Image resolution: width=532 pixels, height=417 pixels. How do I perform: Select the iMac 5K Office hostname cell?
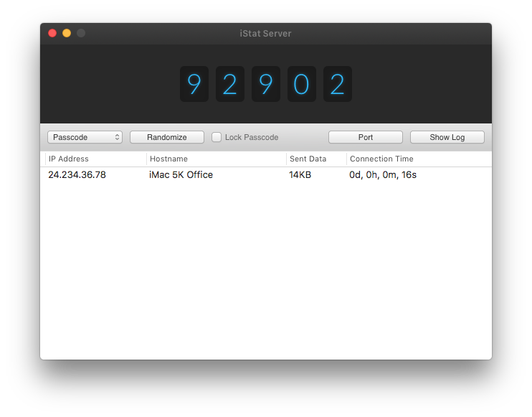pyautogui.click(x=181, y=175)
